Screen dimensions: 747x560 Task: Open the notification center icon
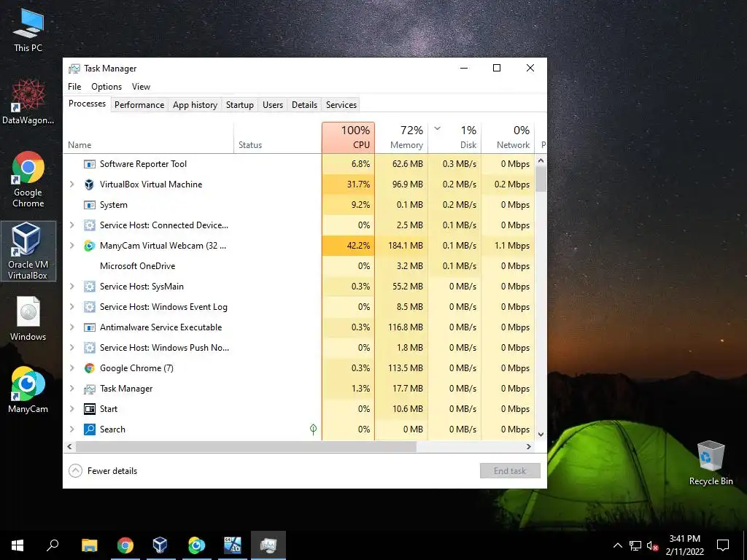(x=723, y=545)
